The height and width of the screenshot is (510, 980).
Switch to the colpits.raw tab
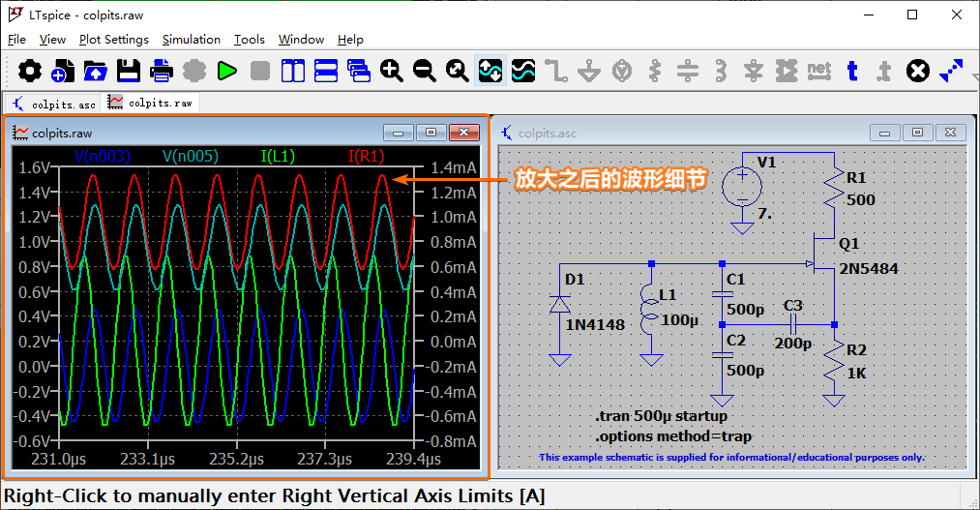click(151, 102)
